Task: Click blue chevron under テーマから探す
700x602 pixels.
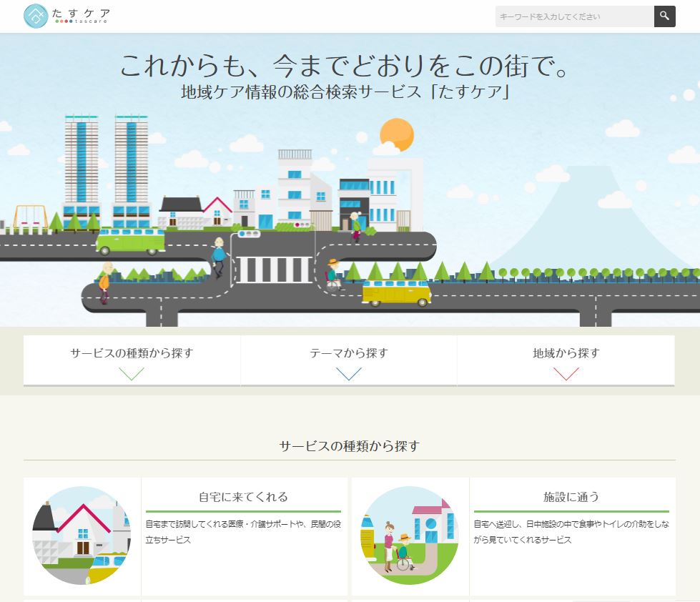Action: point(349,373)
